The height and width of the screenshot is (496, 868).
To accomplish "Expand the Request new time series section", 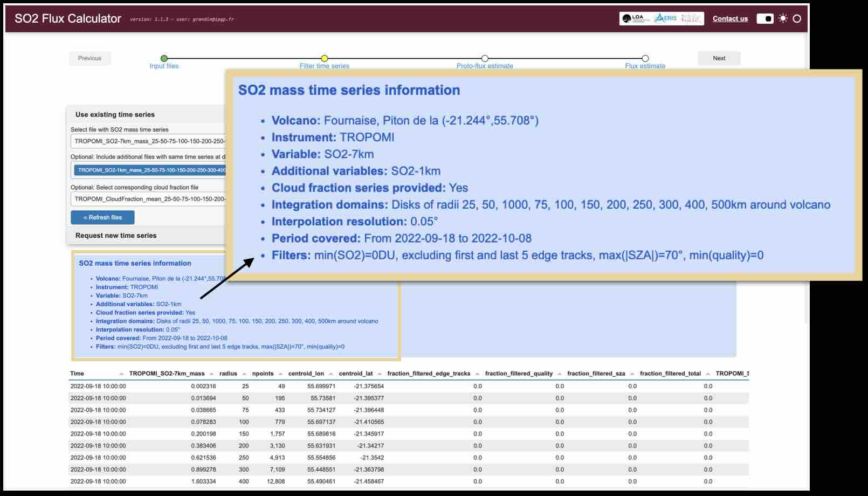I will click(x=116, y=236).
